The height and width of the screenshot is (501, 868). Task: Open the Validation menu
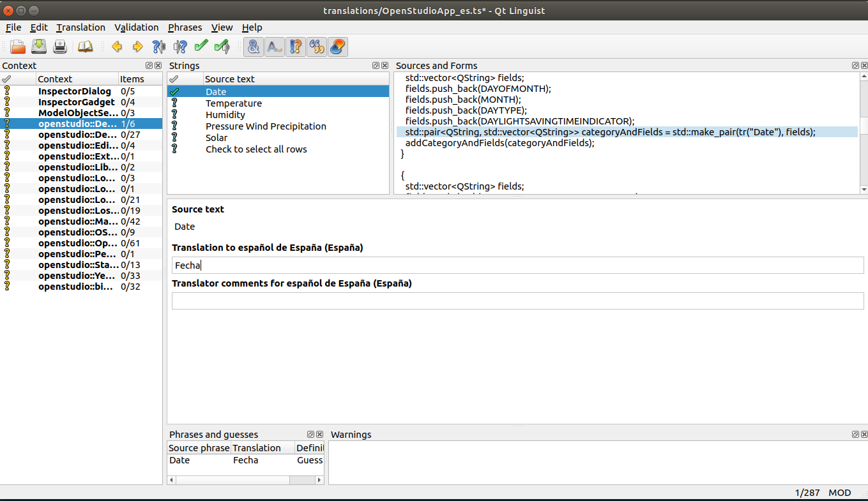(x=137, y=27)
